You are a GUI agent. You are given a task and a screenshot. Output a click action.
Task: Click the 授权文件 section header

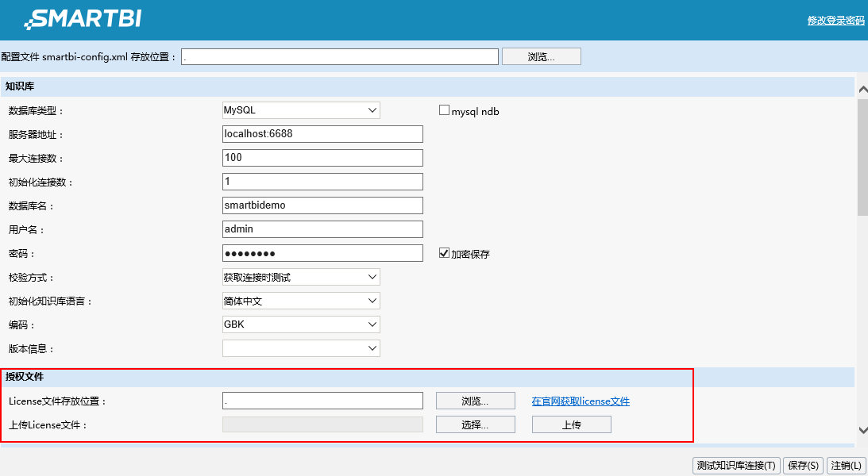click(428, 377)
